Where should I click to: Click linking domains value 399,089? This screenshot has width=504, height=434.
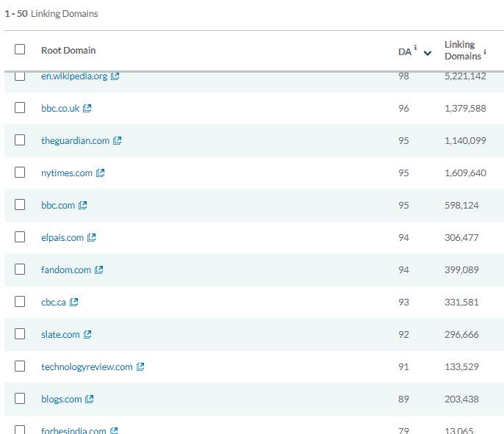[461, 270]
